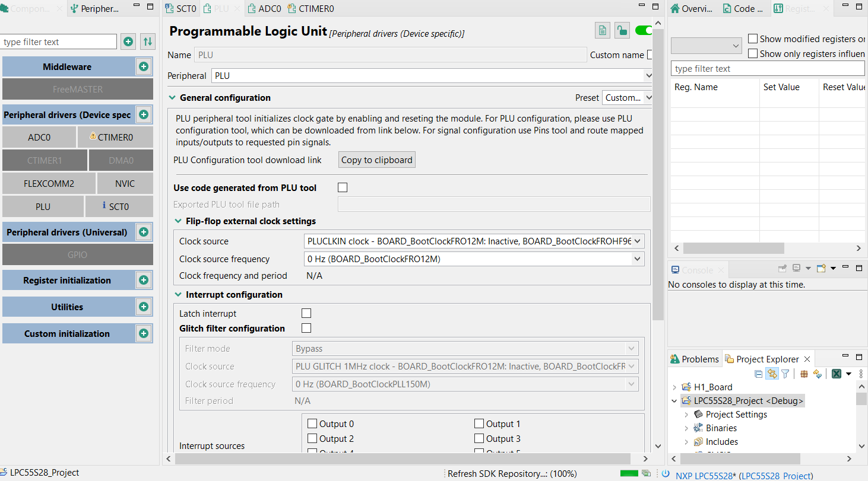Switch to the ADC0 editor tab
Viewport: 868px width, 481px height.
[x=264, y=9]
